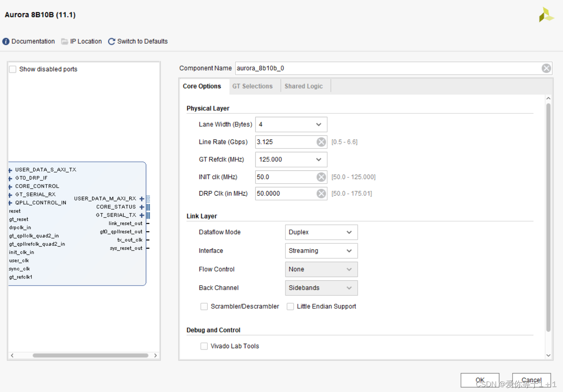The height and width of the screenshot is (392, 563).
Task: Select the gt_qpllclk_quad2_in port label
Action: click(x=34, y=236)
